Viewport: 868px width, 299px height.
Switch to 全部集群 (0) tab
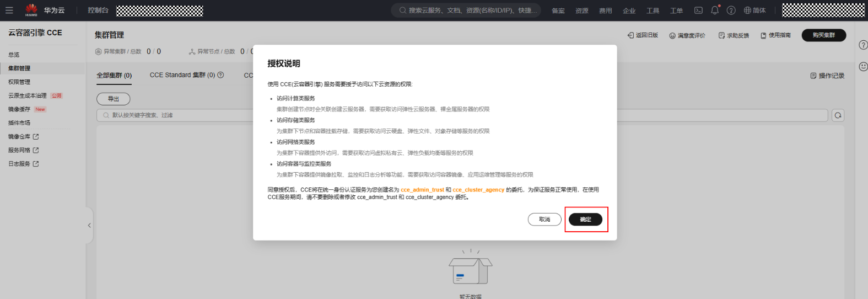pos(114,75)
